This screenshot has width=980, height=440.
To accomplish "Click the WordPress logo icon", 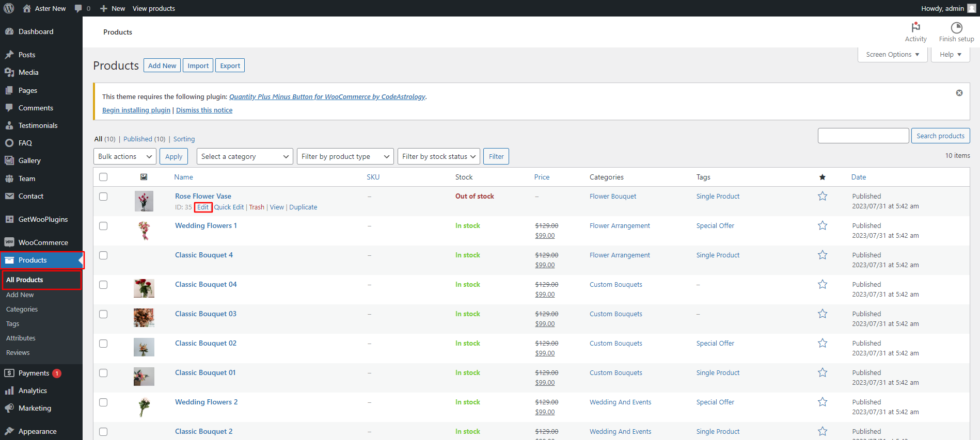I will pyautogui.click(x=9, y=8).
